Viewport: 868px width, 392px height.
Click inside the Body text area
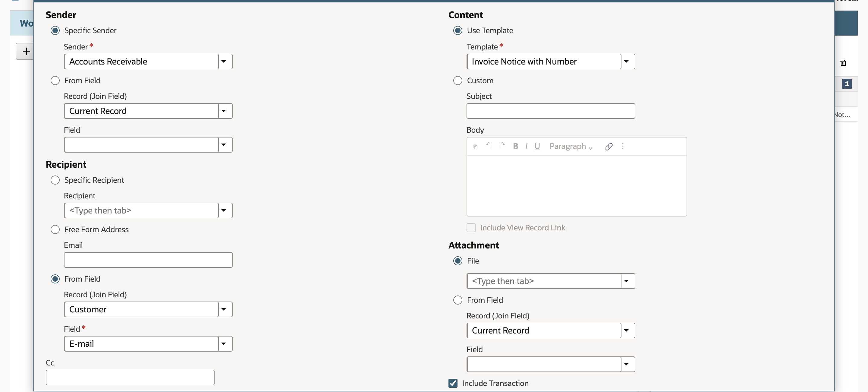[x=577, y=185]
